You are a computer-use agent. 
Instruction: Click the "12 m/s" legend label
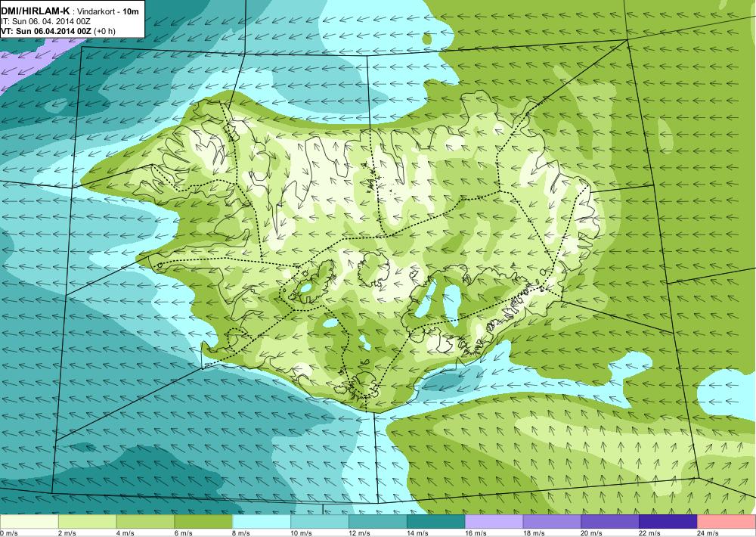tap(360, 533)
